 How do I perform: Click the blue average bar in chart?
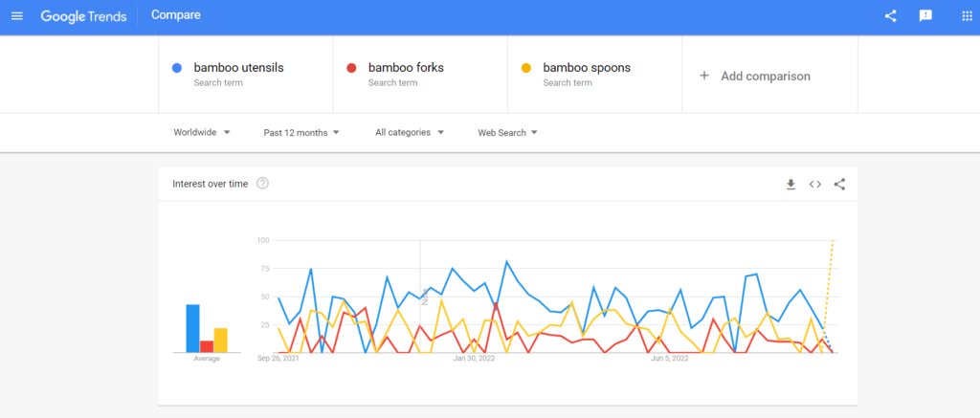click(x=192, y=328)
